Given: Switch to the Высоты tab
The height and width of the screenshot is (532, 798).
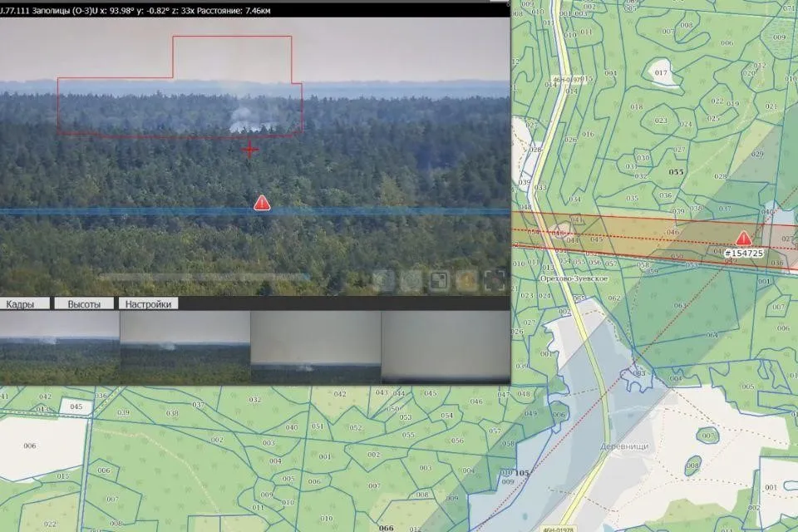Looking at the screenshot, I should tap(84, 304).
